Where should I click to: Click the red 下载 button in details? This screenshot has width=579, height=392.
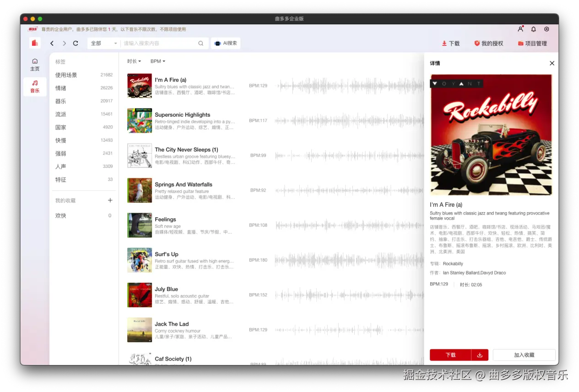tap(450, 355)
